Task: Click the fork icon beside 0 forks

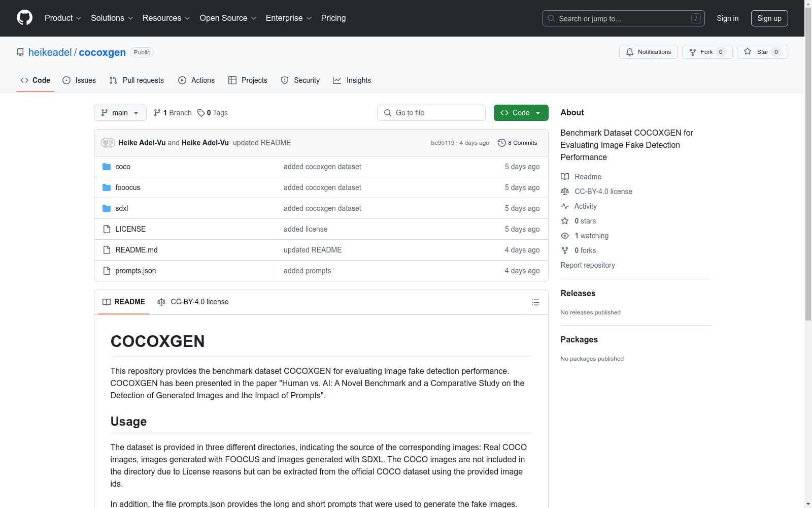Action: tap(565, 250)
